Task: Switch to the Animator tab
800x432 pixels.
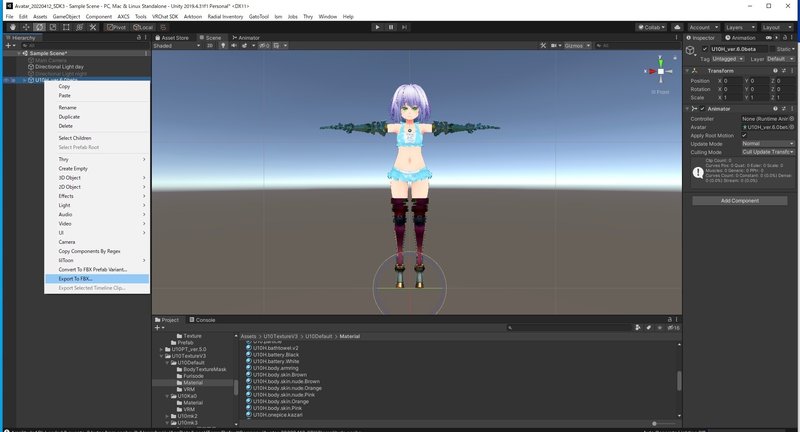Action: point(245,37)
